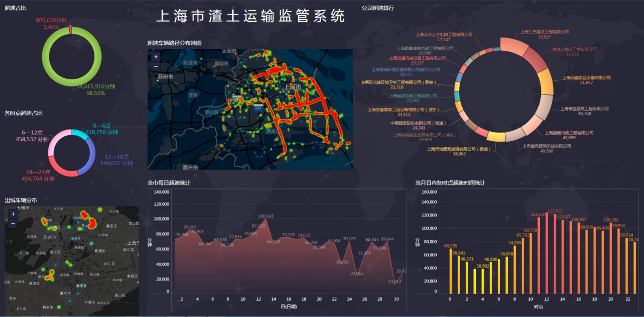The image size is (644, 317).
Task: Zoom in on the speeding route heat map
Action: 156,57
